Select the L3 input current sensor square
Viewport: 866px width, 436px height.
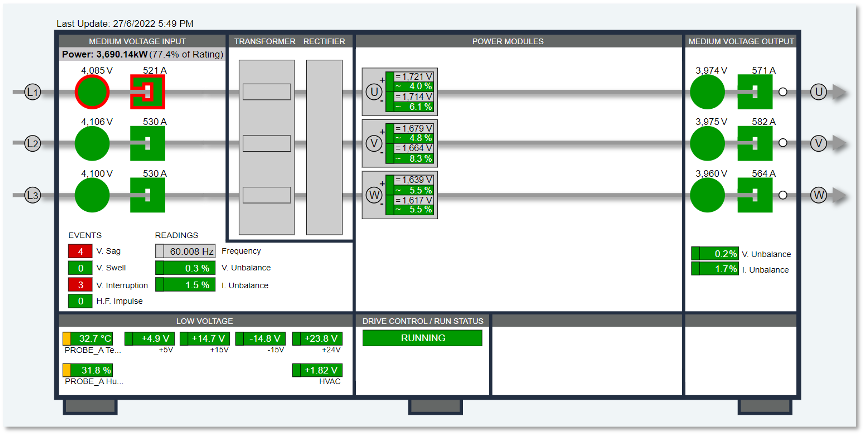click(x=147, y=195)
